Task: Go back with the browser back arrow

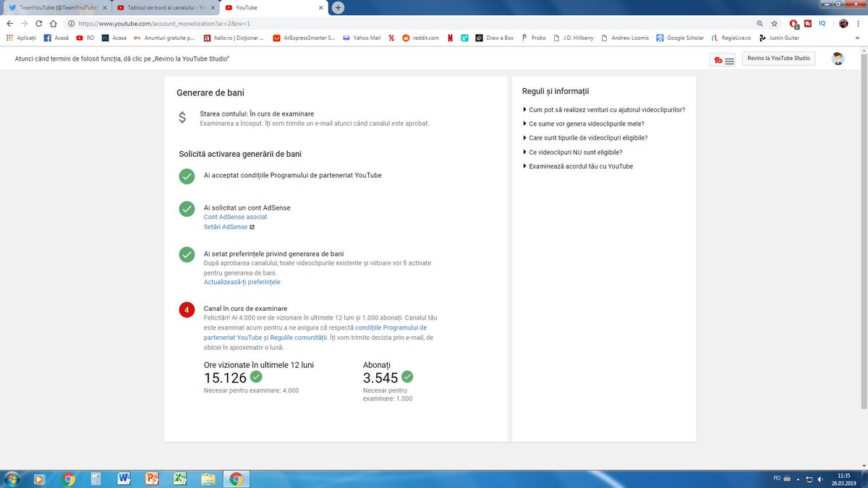Action: tap(9, 23)
